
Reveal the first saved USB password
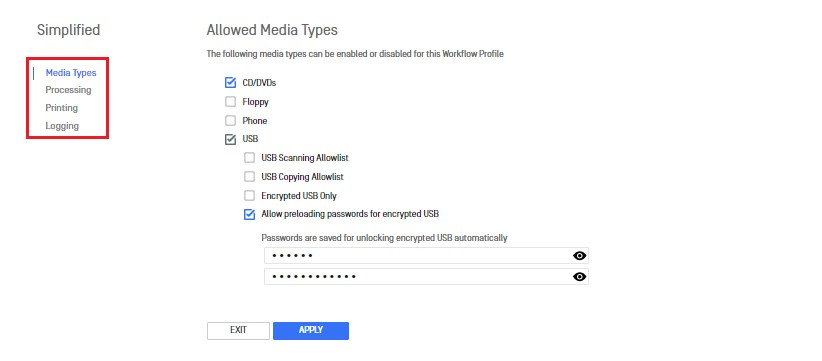coord(579,256)
